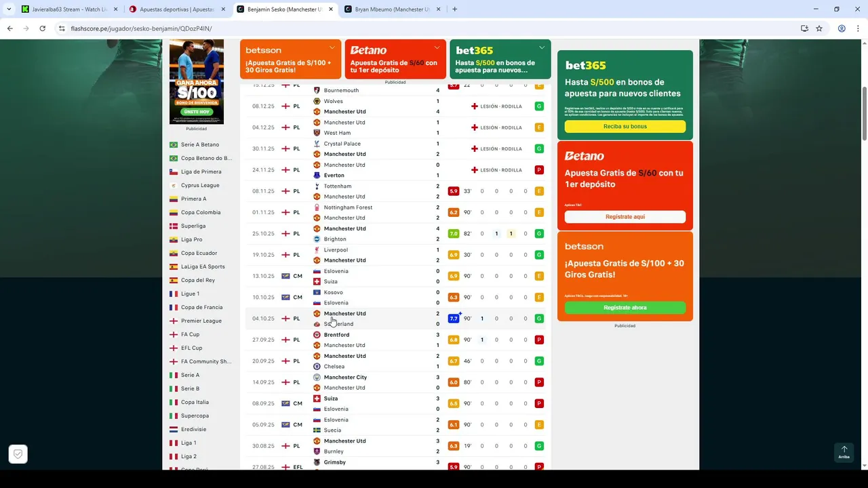Open Chrome three-dot menu

[858, 28]
